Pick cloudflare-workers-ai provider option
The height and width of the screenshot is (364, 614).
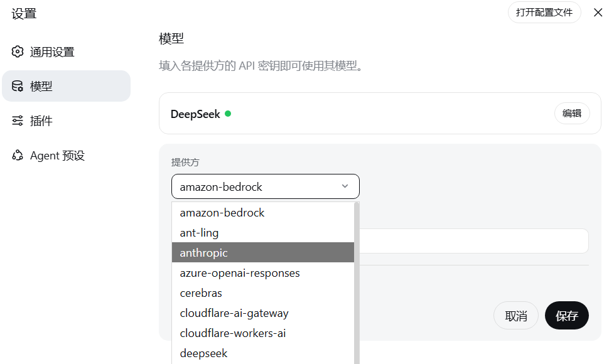pos(263,333)
